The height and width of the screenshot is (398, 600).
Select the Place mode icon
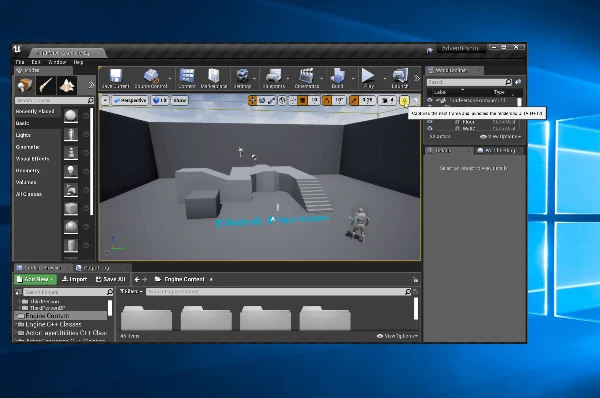pos(25,85)
